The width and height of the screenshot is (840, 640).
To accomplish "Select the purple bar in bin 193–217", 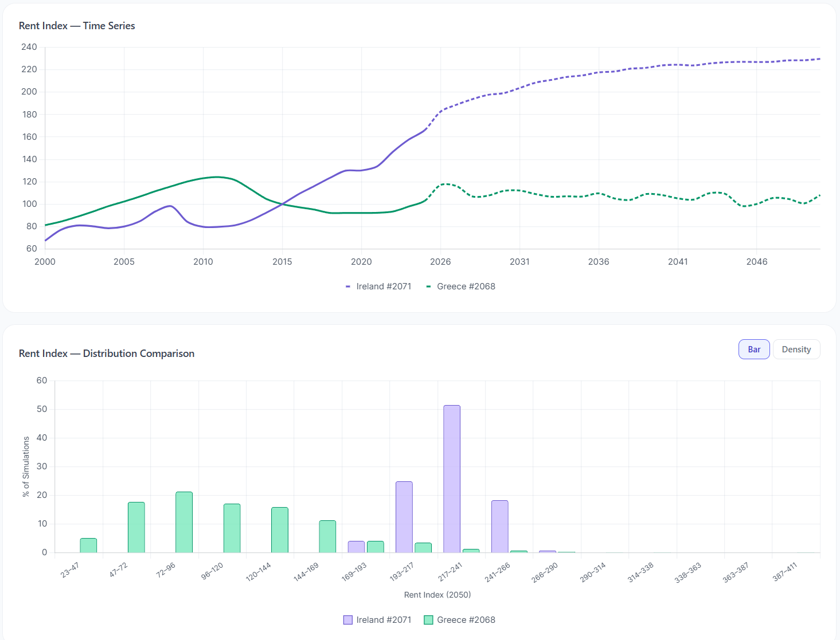I will (x=404, y=516).
